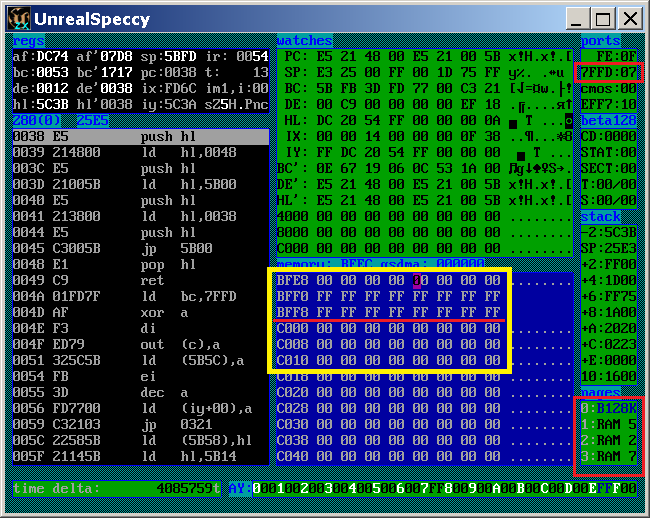Viewport: 650px width, 518px height.
Task: Maximize the UnrealSpeccy window
Action: 603,19
